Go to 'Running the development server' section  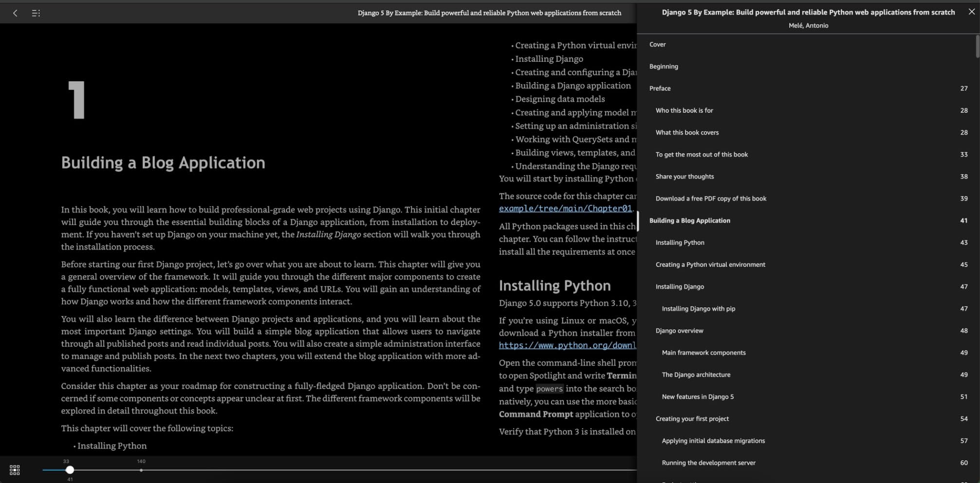(708, 463)
